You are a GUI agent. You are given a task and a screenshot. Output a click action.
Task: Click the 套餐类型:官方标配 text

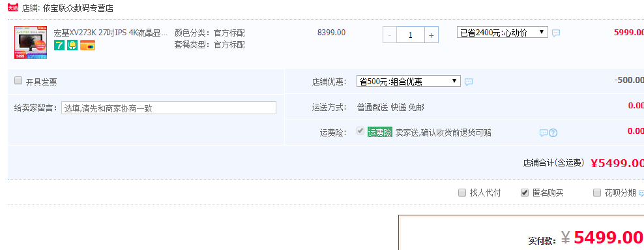pos(209,44)
